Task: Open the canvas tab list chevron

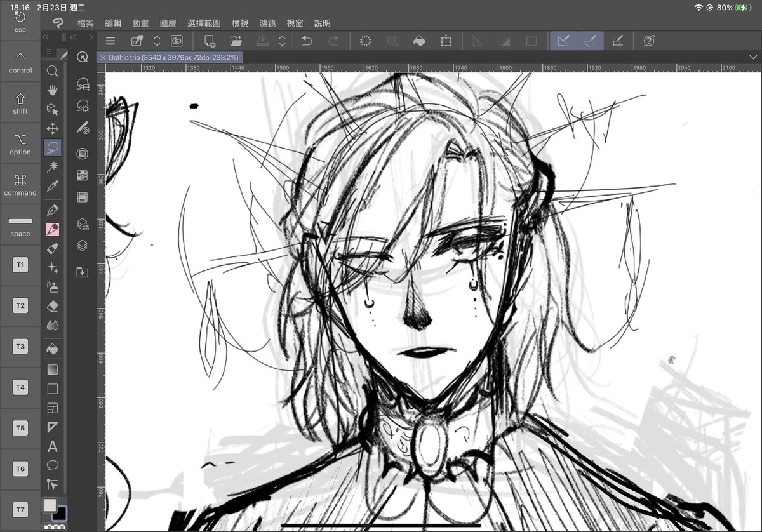Action: tap(753, 57)
